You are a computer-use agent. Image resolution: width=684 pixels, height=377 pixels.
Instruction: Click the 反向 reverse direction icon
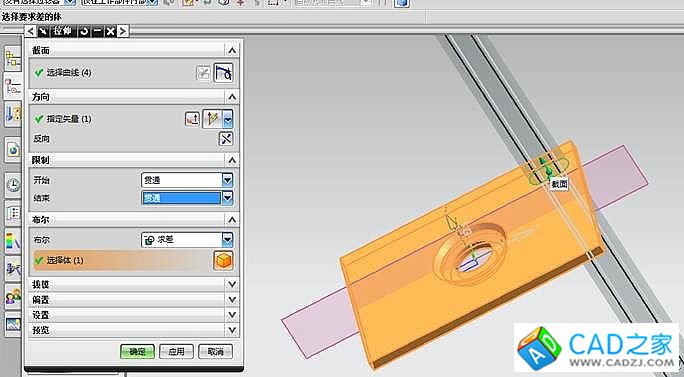[x=226, y=139]
